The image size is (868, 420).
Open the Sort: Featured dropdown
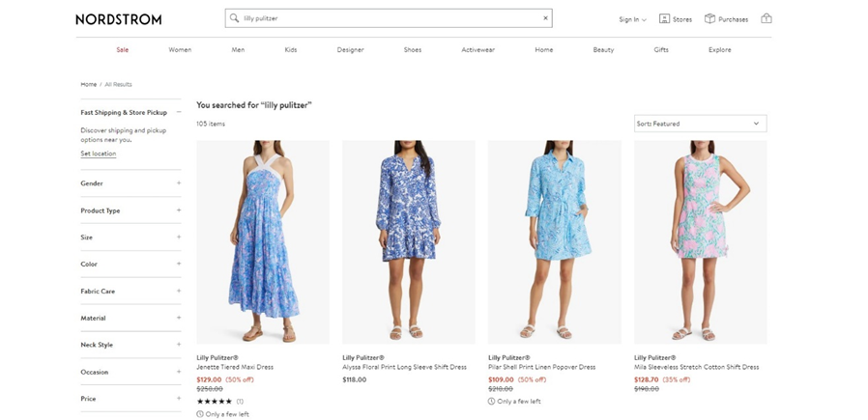point(700,124)
